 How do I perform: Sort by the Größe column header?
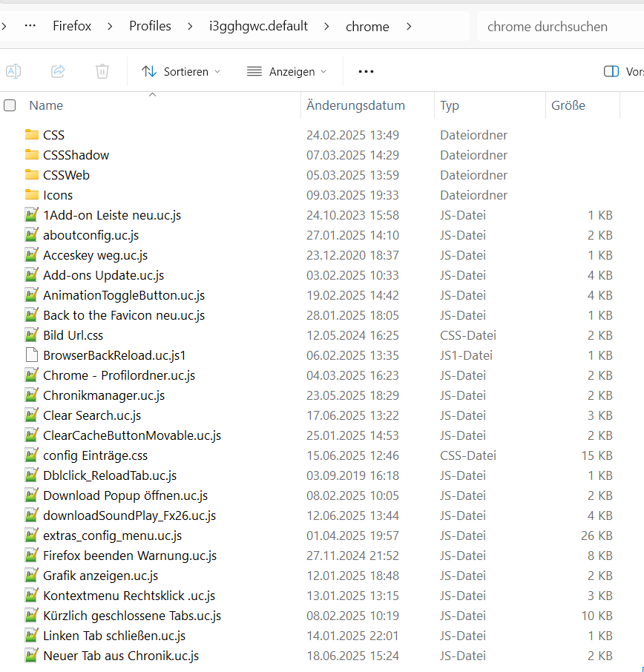[568, 105]
